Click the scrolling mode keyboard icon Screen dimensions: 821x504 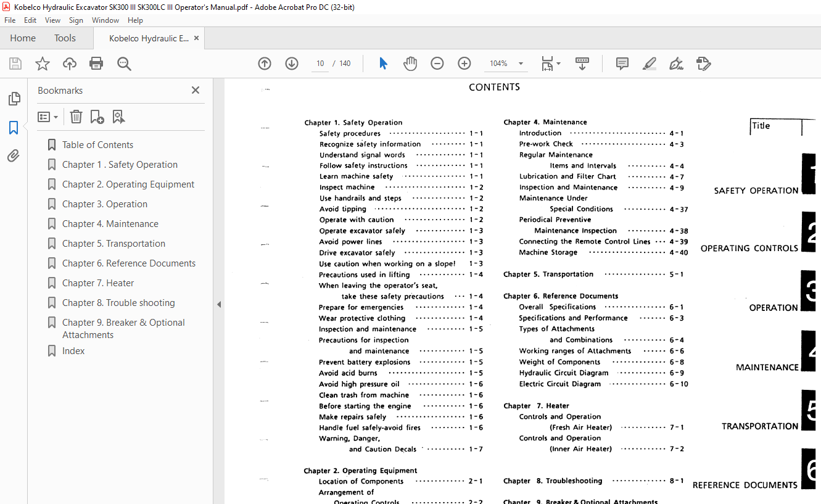582,64
